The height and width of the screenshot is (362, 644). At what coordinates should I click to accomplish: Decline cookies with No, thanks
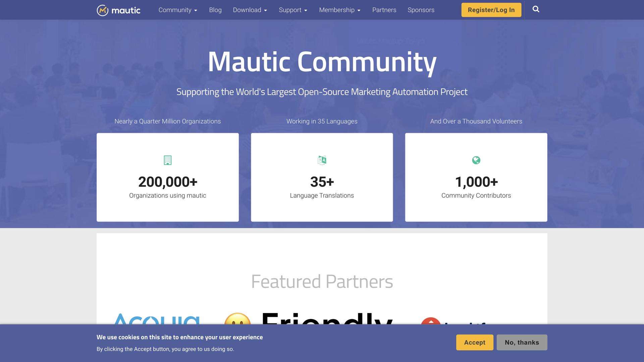pyautogui.click(x=522, y=342)
